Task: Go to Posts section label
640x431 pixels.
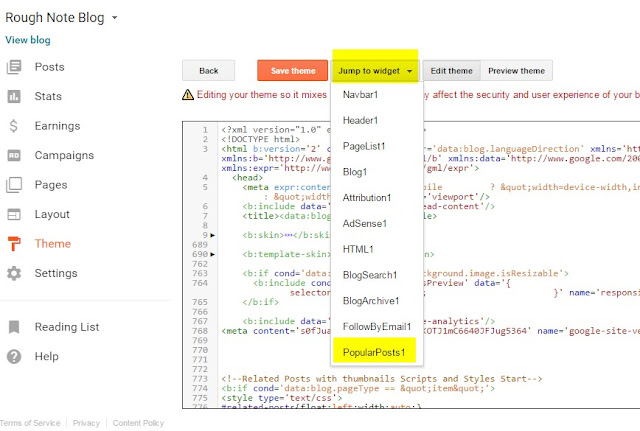Action: tap(49, 67)
